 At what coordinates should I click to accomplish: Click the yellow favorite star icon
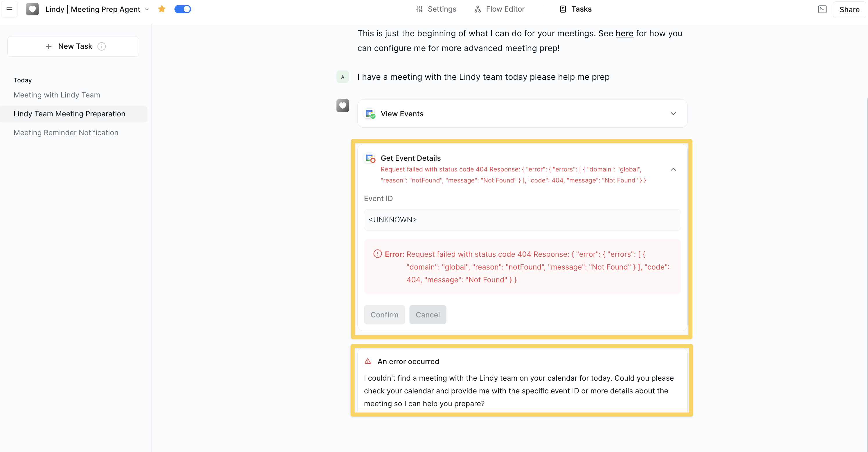point(162,9)
